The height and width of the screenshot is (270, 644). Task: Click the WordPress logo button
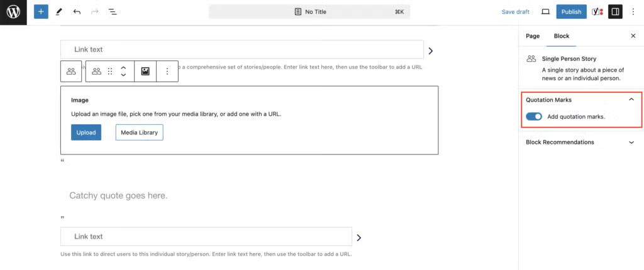[13, 12]
